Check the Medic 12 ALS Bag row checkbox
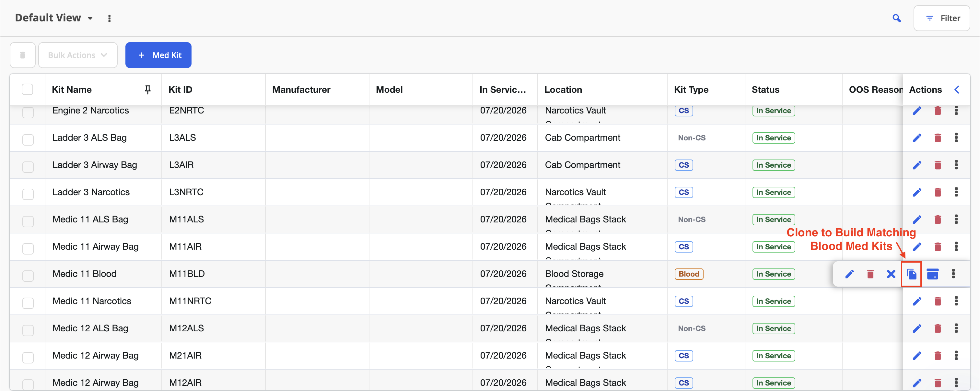980x391 pixels. [28, 330]
